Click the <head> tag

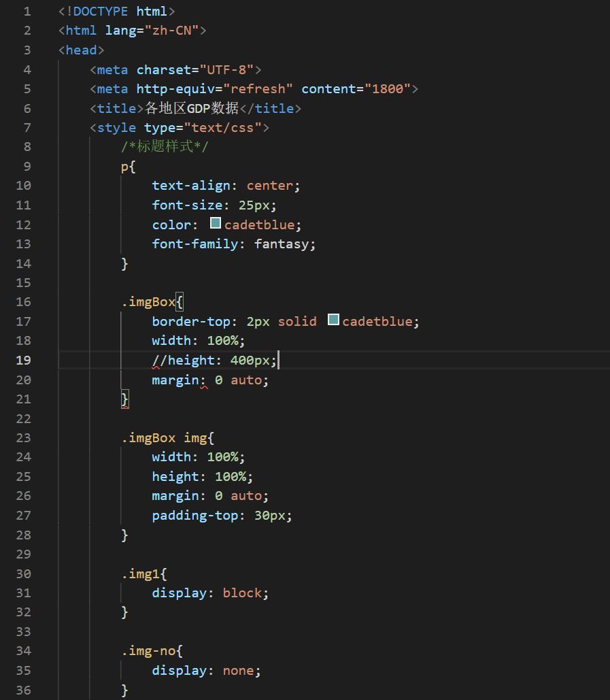click(81, 50)
